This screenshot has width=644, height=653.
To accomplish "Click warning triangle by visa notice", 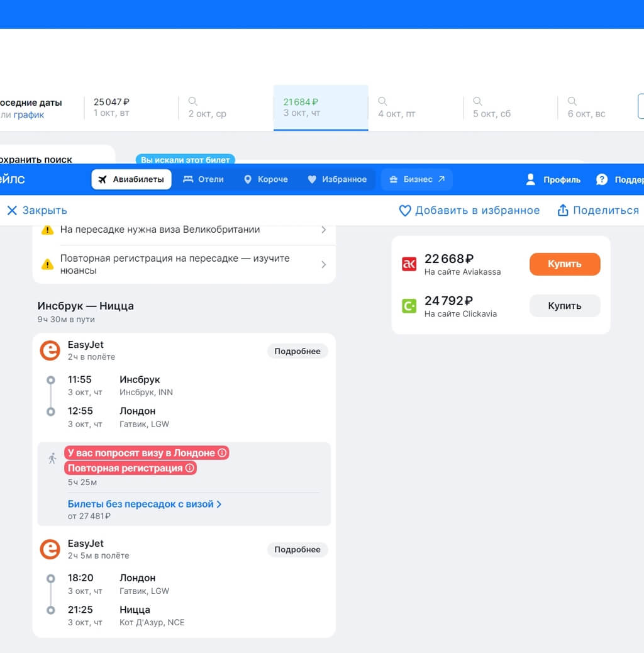I will (x=47, y=230).
